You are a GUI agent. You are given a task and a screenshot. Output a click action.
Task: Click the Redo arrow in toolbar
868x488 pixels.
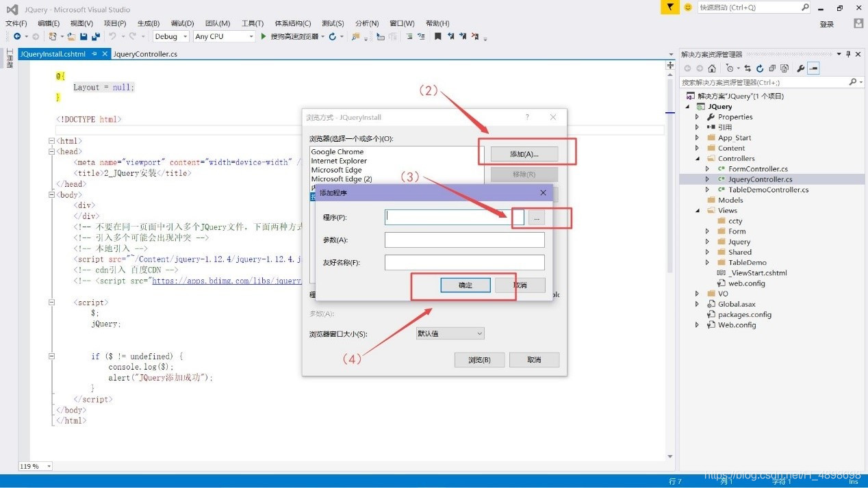(133, 36)
